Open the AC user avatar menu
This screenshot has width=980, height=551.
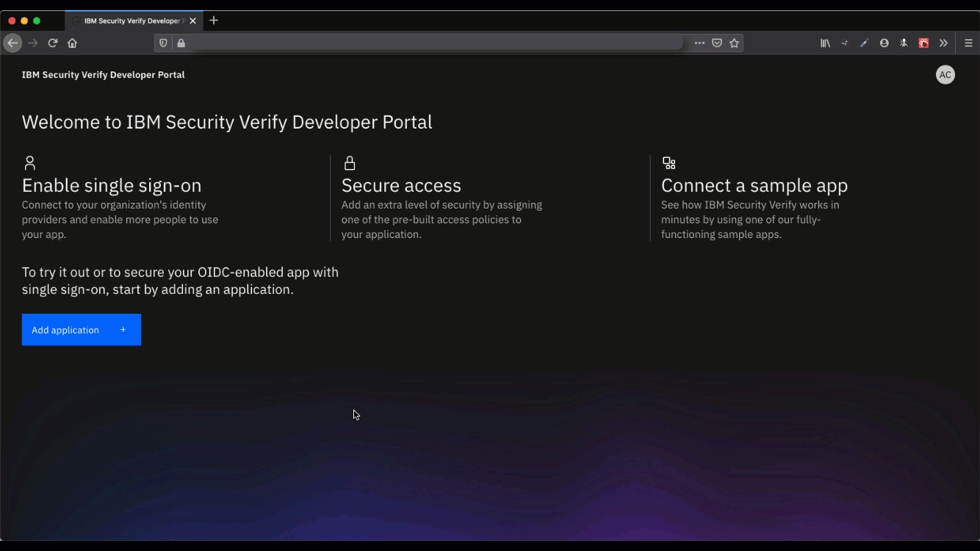pos(945,75)
